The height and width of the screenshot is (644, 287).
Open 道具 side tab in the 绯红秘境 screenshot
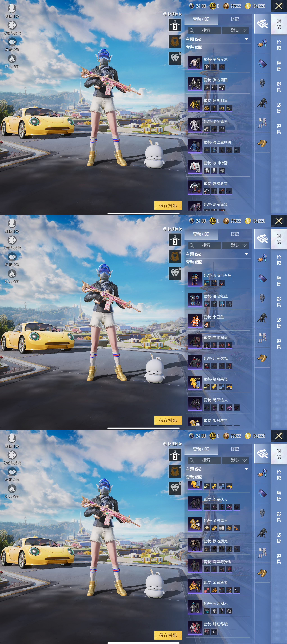[x=279, y=559]
